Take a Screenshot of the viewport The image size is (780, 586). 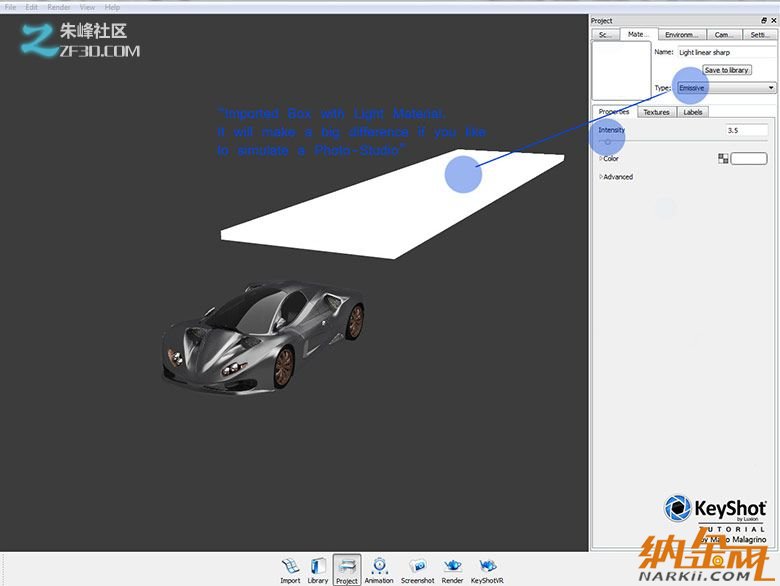coord(418,569)
